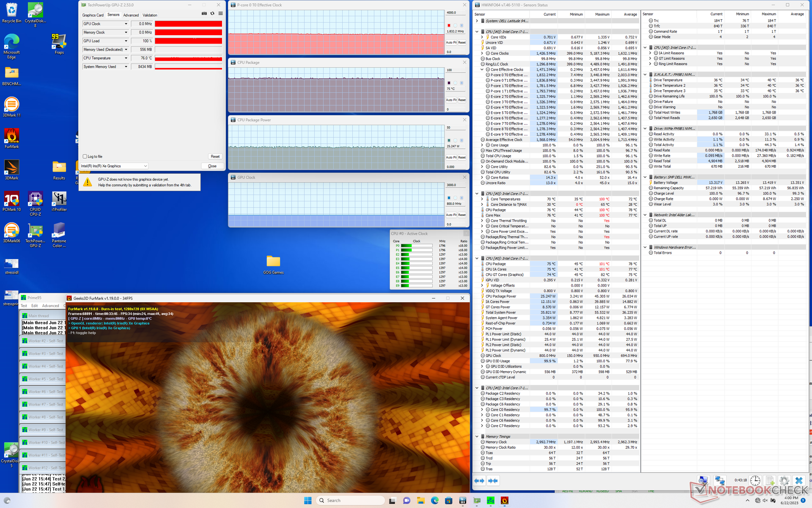The width and height of the screenshot is (812, 508).
Task: Open the Intel Iris Xe Graphics device dropdown
Action: pos(145,166)
